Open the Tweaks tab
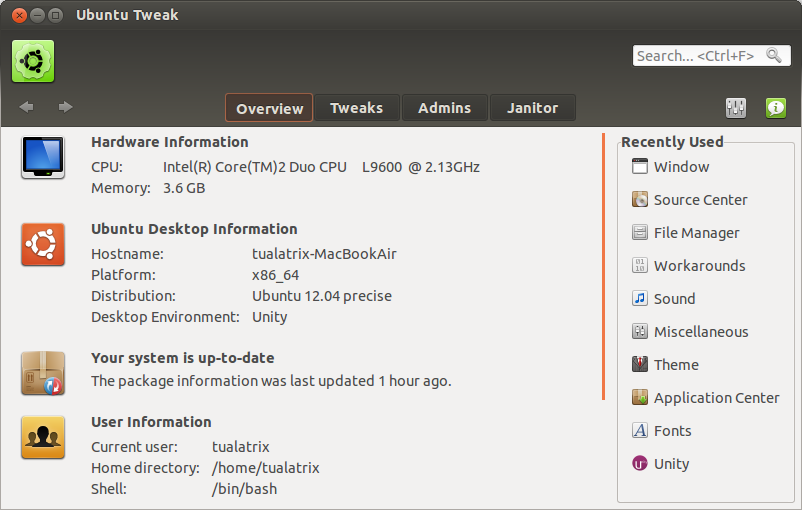The image size is (802, 510). click(x=357, y=108)
